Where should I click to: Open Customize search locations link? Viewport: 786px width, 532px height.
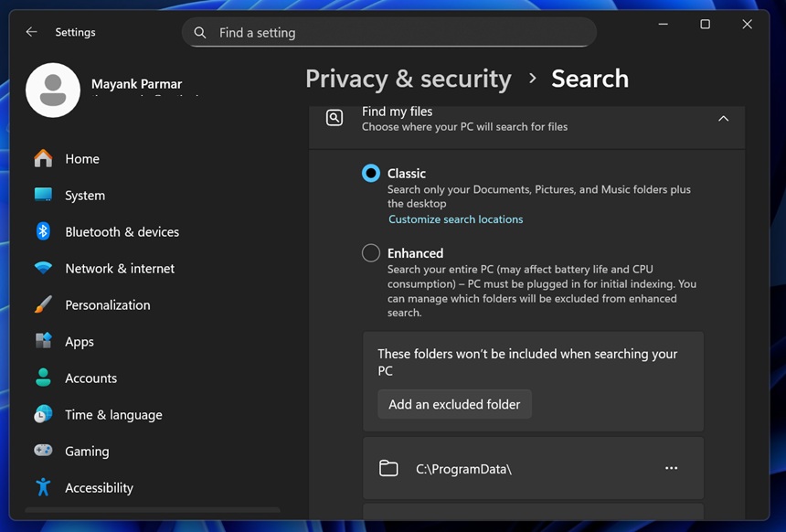(455, 219)
